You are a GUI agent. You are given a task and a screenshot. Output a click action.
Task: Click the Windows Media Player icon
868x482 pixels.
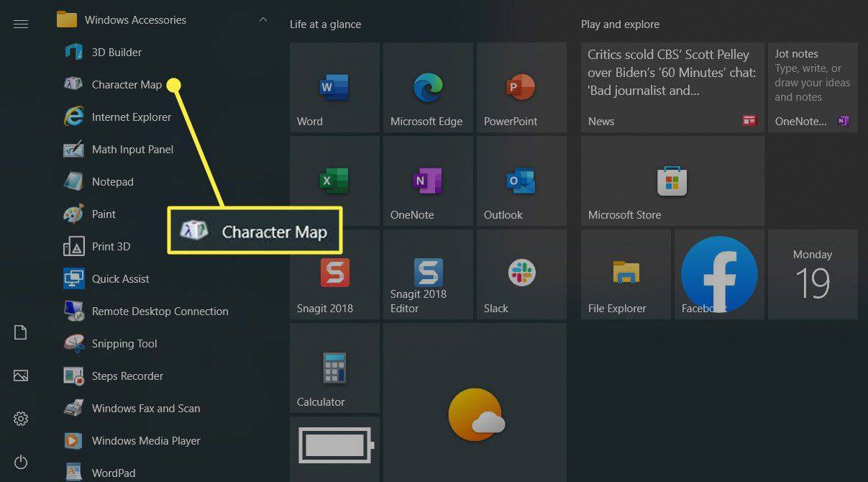[74, 440]
